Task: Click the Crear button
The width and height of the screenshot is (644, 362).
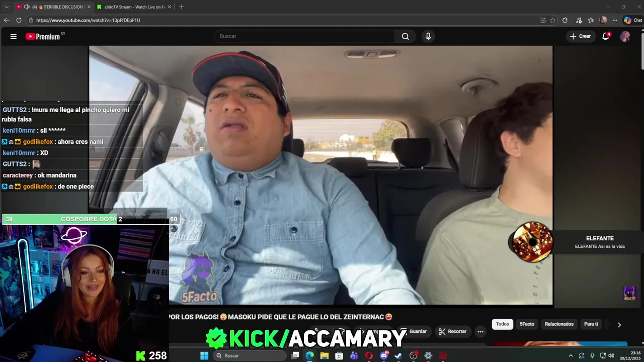Action: point(580,36)
